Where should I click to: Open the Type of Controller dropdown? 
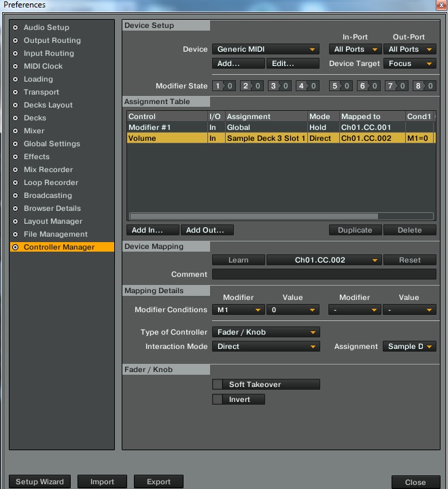[266, 332]
